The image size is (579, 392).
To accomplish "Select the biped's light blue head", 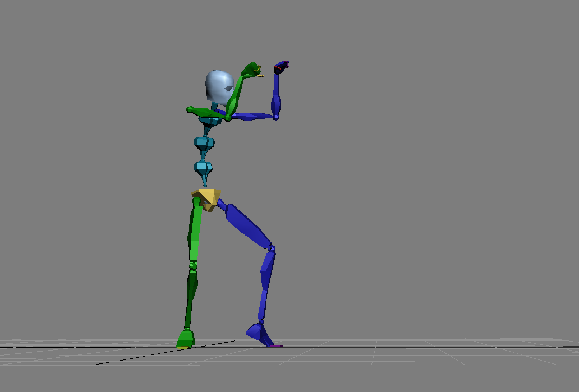I will click(219, 86).
